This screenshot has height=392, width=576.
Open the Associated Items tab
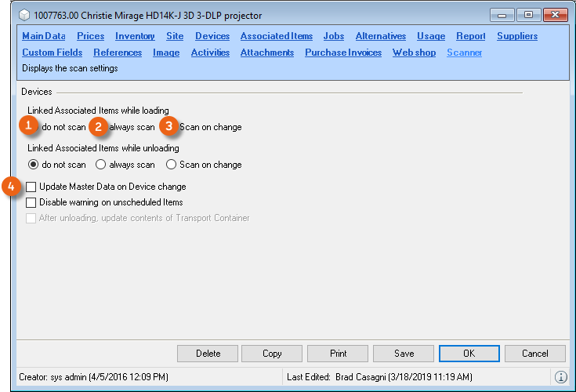[x=276, y=36]
